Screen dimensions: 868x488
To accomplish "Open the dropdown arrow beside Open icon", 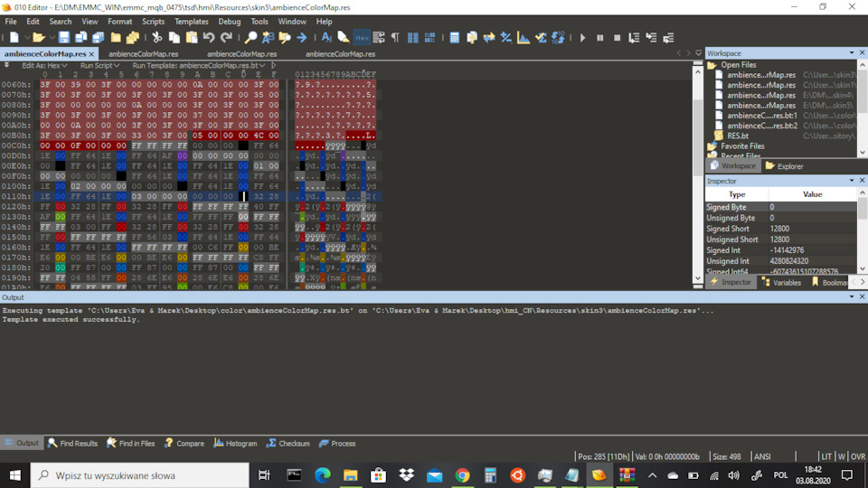I will click(52, 38).
